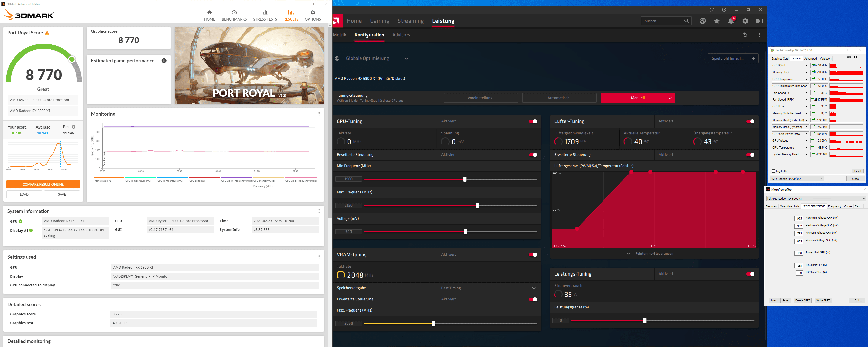Open CPU Temperature sensor dropdown in GPU-Z
Viewport: 868px width, 347px height.
(x=806, y=148)
